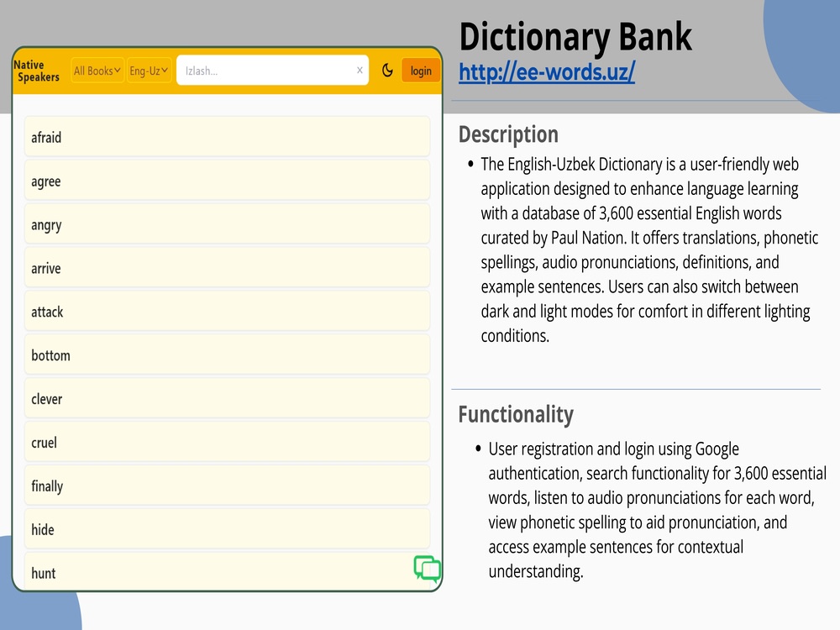Open the http://ee-words.uz/ link
The height and width of the screenshot is (630, 840).
(547, 71)
